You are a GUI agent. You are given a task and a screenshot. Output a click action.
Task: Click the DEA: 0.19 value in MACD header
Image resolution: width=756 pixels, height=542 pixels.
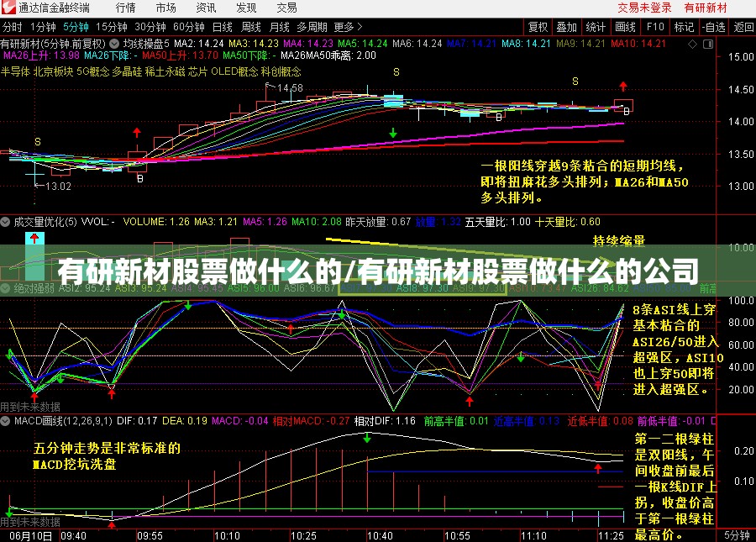pos(185,421)
